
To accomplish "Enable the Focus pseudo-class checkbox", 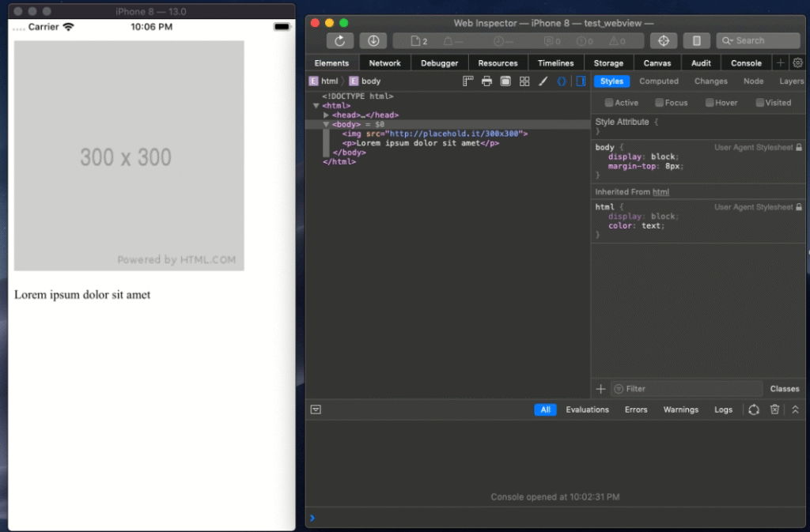I will pos(659,103).
